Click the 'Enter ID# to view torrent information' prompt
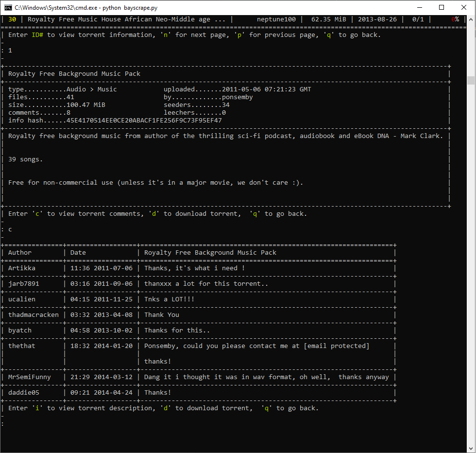This screenshot has height=453, width=476. tap(194, 35)
